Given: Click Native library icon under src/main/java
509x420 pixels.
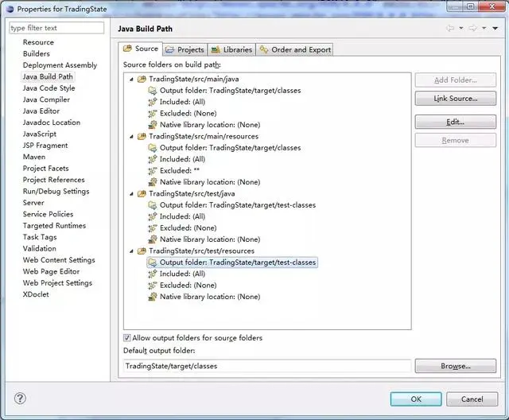Looking at the screenshot, I should 153,125.
